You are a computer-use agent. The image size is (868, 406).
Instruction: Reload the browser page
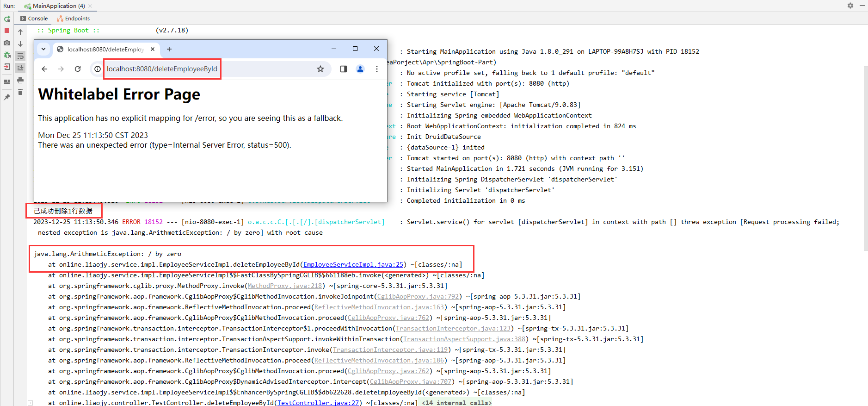point(78,69)
